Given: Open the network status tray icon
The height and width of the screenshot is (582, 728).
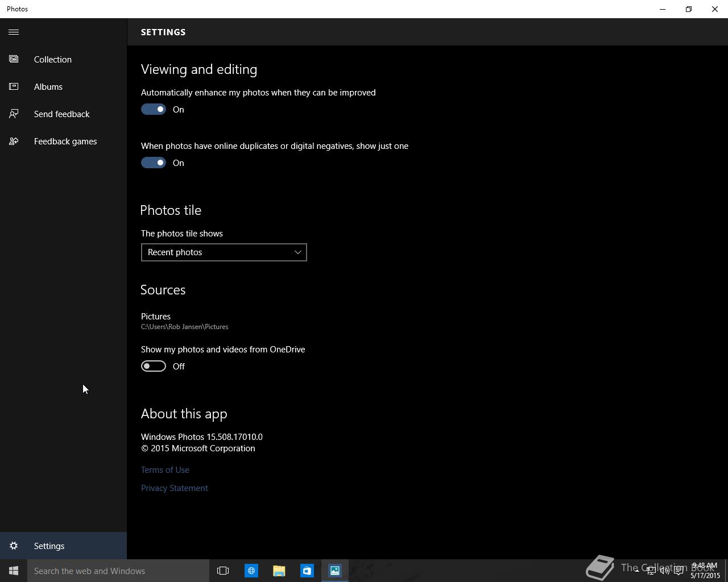Looking at the screenshot, I should click(651, 571).
